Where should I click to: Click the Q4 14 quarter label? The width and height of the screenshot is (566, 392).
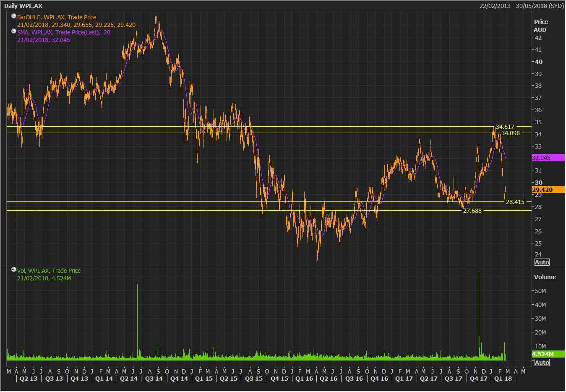pos(179,379)
